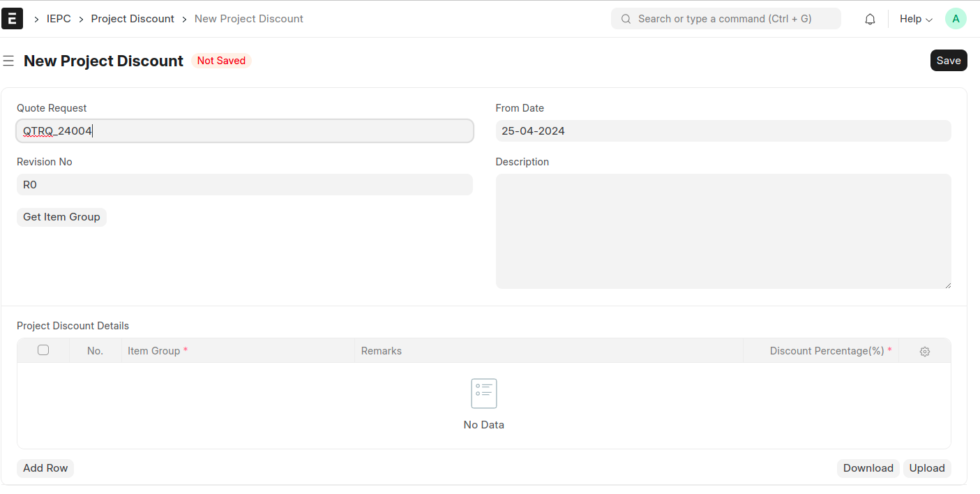Click inside the Description field
Image resolution: width=980 pixels, height=494 pixels.
[723, 230]
